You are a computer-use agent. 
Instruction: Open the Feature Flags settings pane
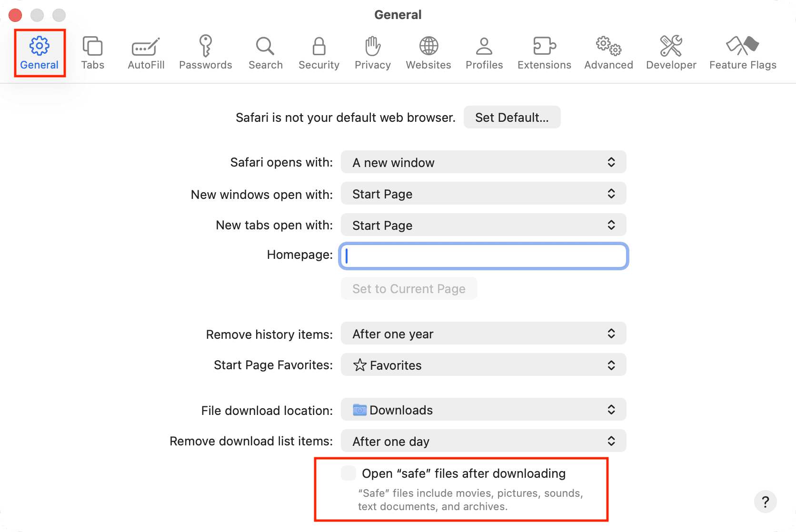point(742,52)
